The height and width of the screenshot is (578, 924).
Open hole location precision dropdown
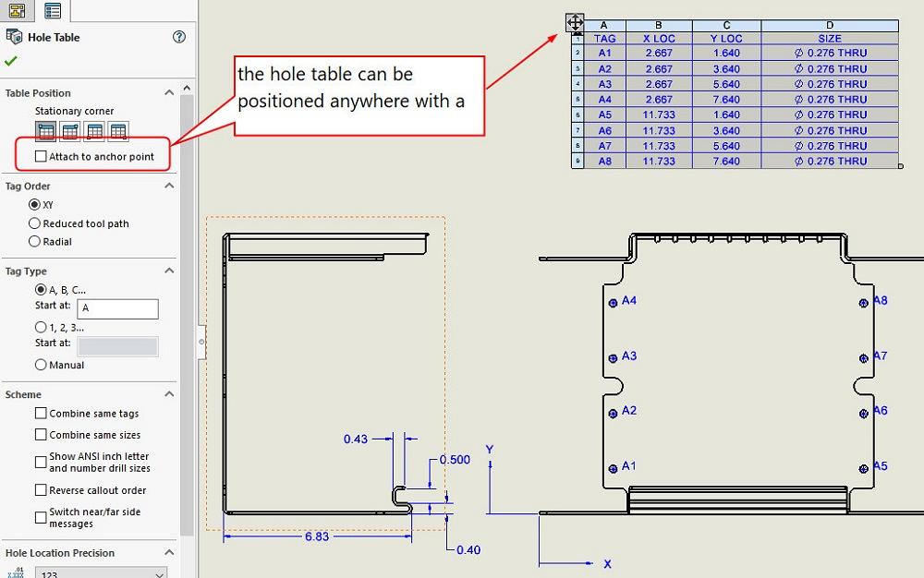click(102, 573)
